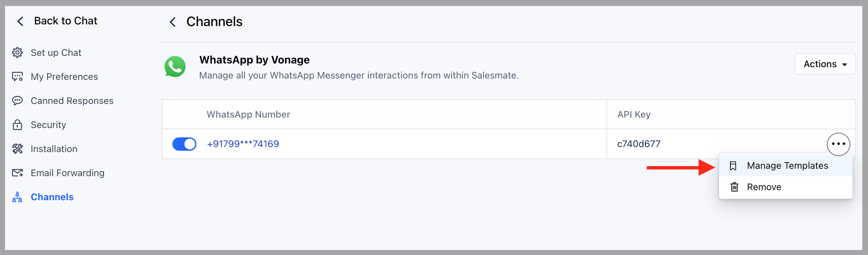Image resolution: width=868 pixels, height=255 pixels.
Task: Click the Email Forwarding envelope icon
Action: point(17,173)
